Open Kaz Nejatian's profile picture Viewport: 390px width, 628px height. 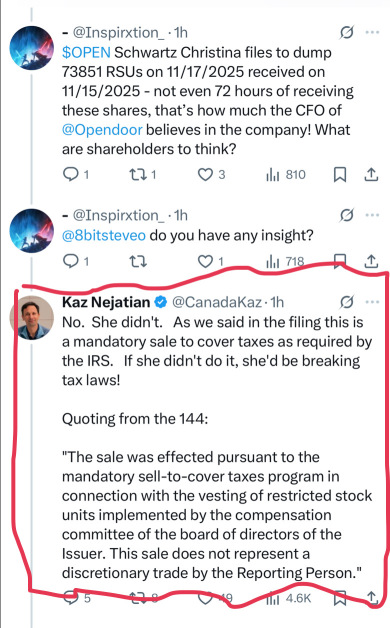[31, 318]
